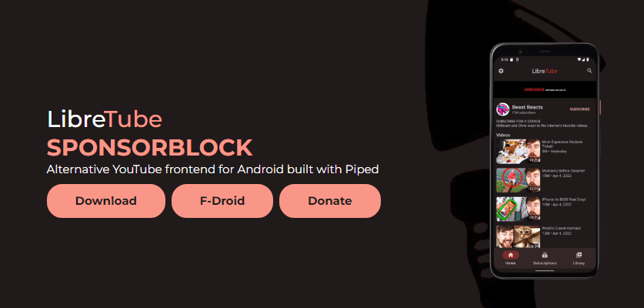The height and width of the screenshot is (308, 644).
Task: Open Most Expensive Airplane Ticket thumbnail
Action: (518, 152)
